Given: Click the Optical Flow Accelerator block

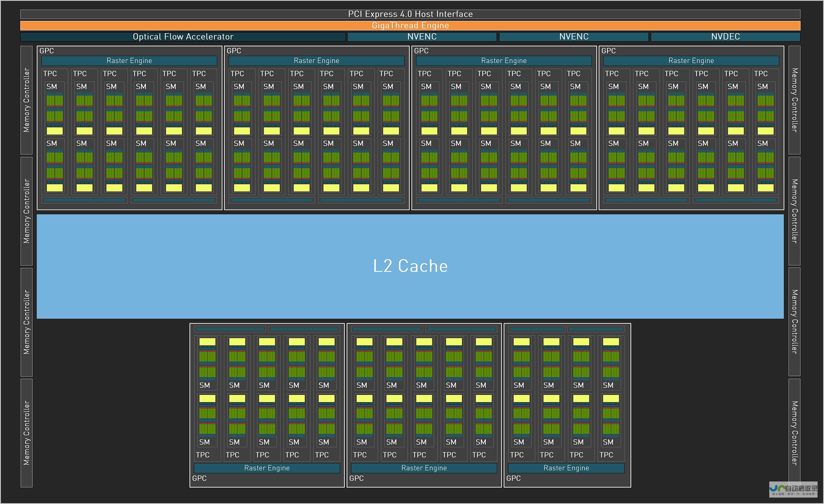Looking at the screenshot, I should [183, 37].
